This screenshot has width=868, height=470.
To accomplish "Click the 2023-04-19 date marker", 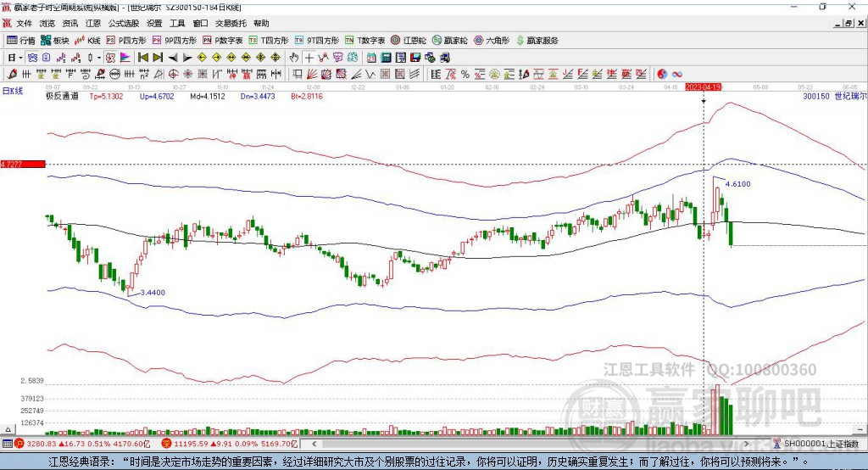I will coord(703,87).
